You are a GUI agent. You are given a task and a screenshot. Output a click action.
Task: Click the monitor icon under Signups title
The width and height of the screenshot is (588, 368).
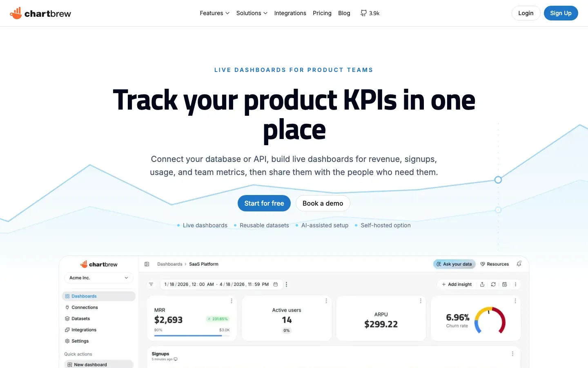tap(176, 359)
